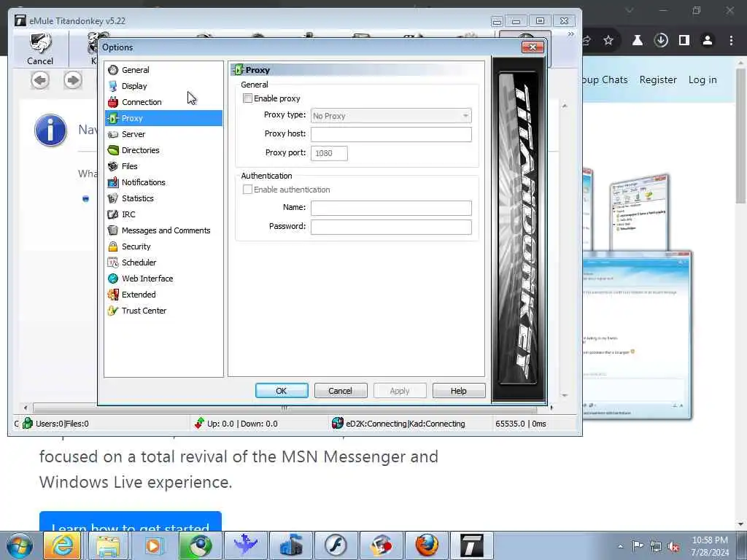Click the Password field
The width and height of the screenshot is (747, 560).
(x=391, y=227)
